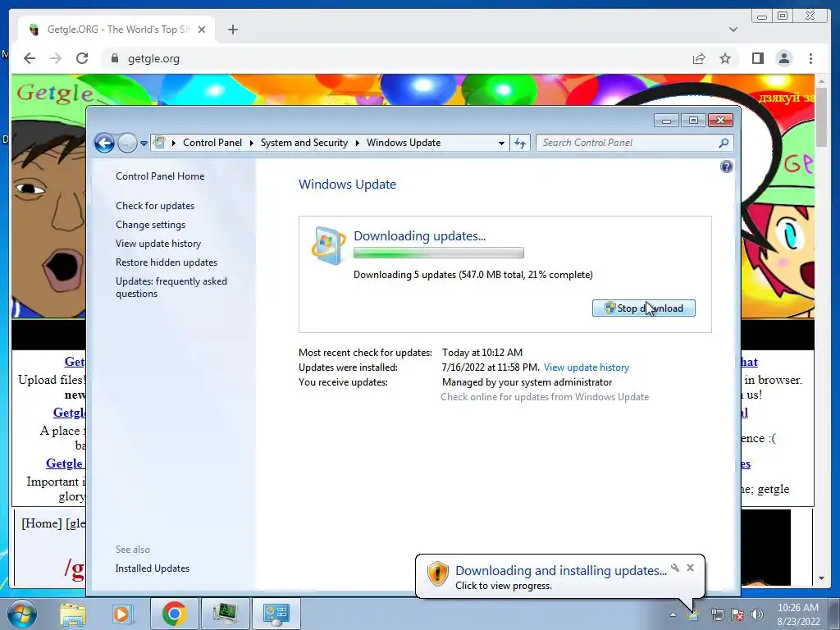Click View update history link next to install date
The height and width of the screenshot is (630, 840).
tap(586, 367)
